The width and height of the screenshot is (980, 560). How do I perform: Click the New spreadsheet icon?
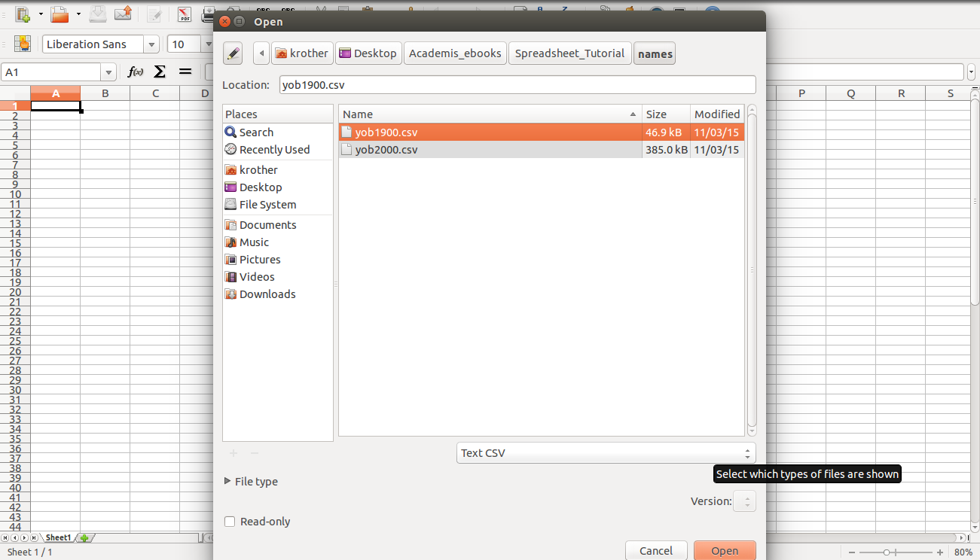coord(23,14)
